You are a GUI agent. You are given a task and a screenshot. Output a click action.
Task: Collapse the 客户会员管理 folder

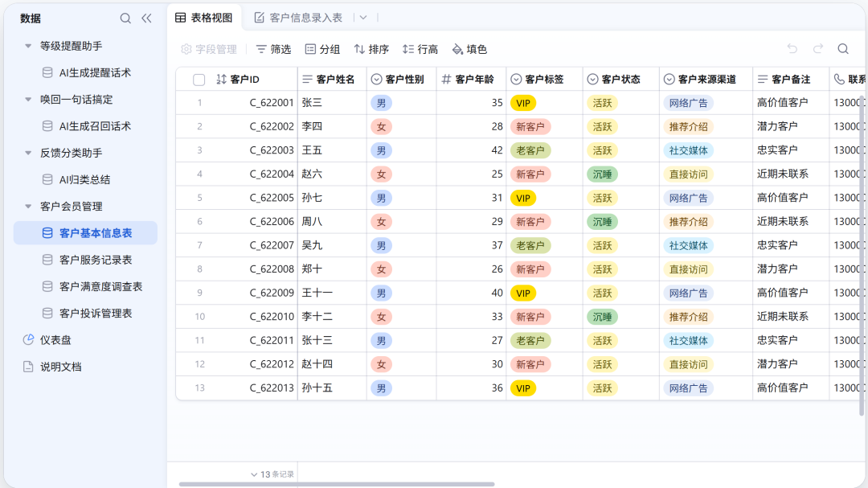(x=28, y=207)
